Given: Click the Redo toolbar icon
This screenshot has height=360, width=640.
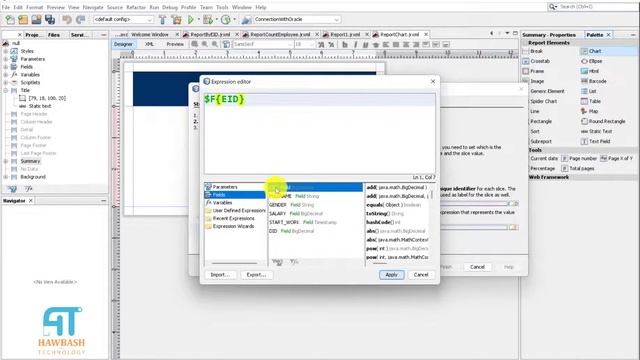Looking at the screenshot, I should click(80, 20).
